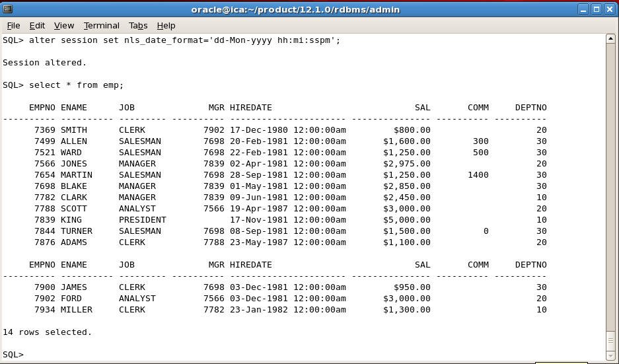Click the name CLARK
This screenshot has height=364, width=619.
(x=74, y=198)
